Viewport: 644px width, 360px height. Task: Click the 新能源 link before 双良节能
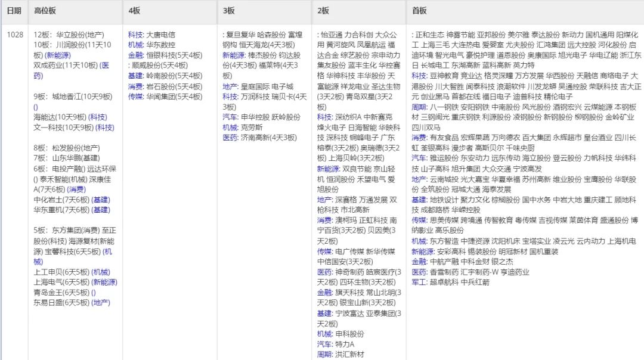click(x=328, y=169)
